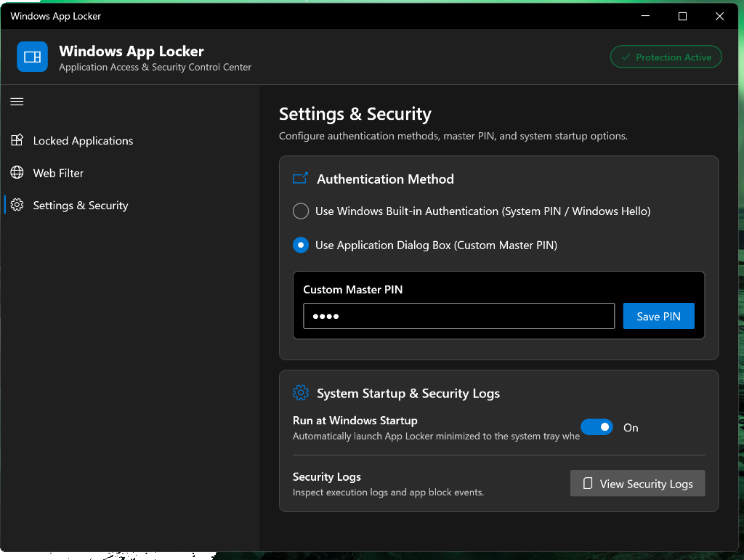Click 'Inspect execution logs and app block events.' text

[x=388, y=492]
